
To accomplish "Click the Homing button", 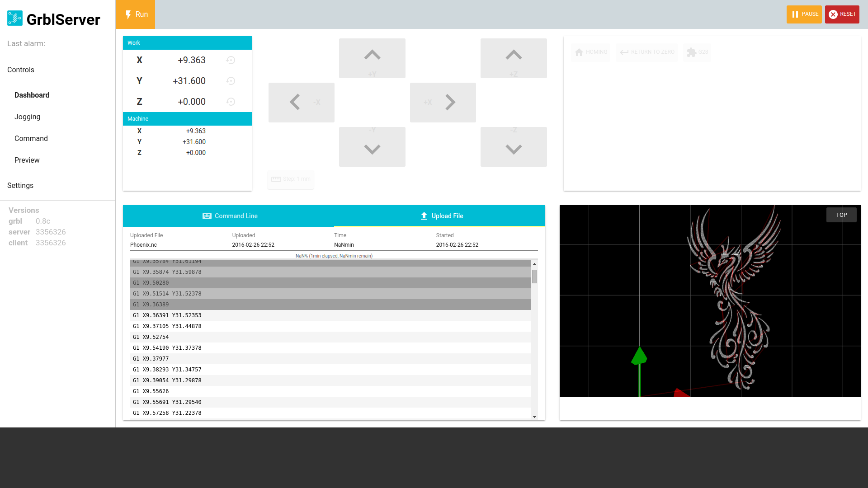I will [x=590, y=52].
